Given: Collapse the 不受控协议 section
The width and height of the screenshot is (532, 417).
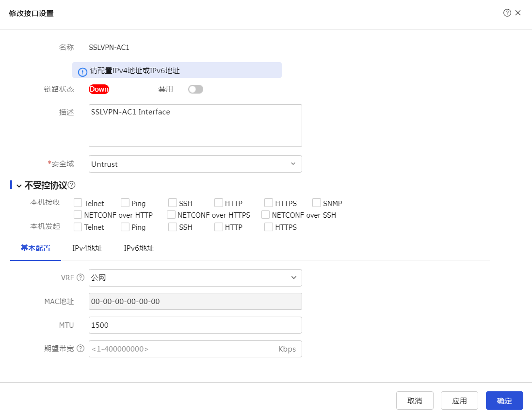Looking at the screenshot, I should tap(19, 185).
